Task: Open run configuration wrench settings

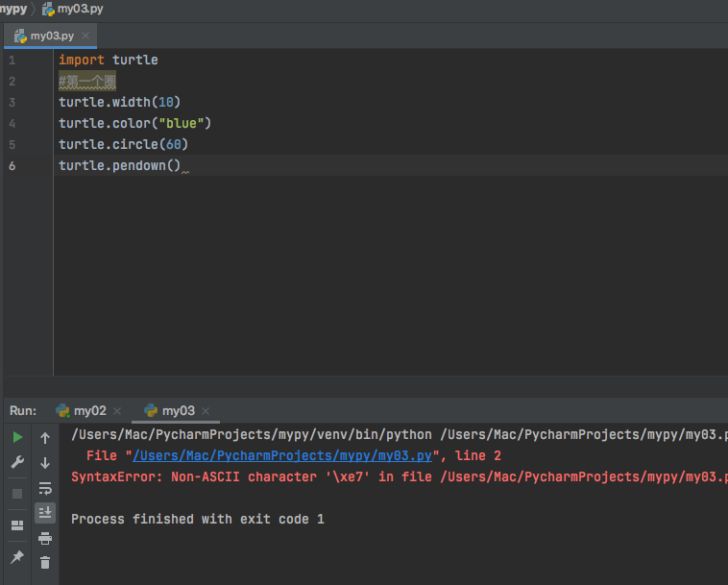Action: tap(17, 462)
